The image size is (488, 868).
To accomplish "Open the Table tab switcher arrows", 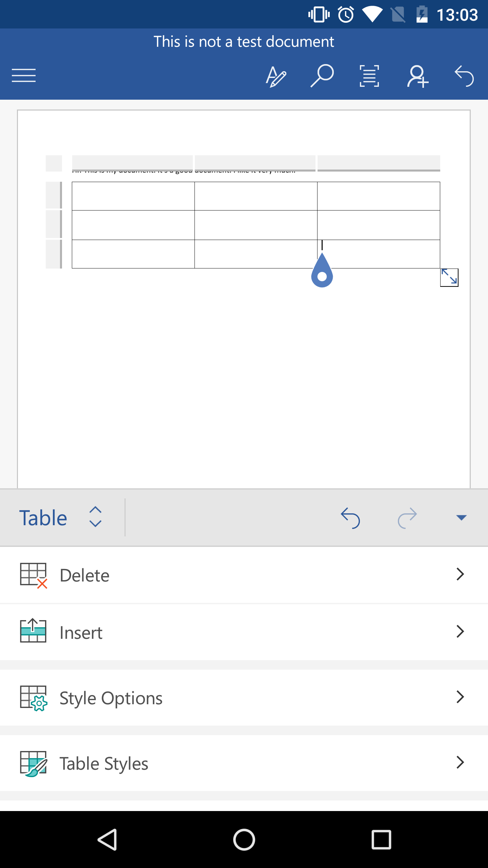I will click(x=95, y=517).
